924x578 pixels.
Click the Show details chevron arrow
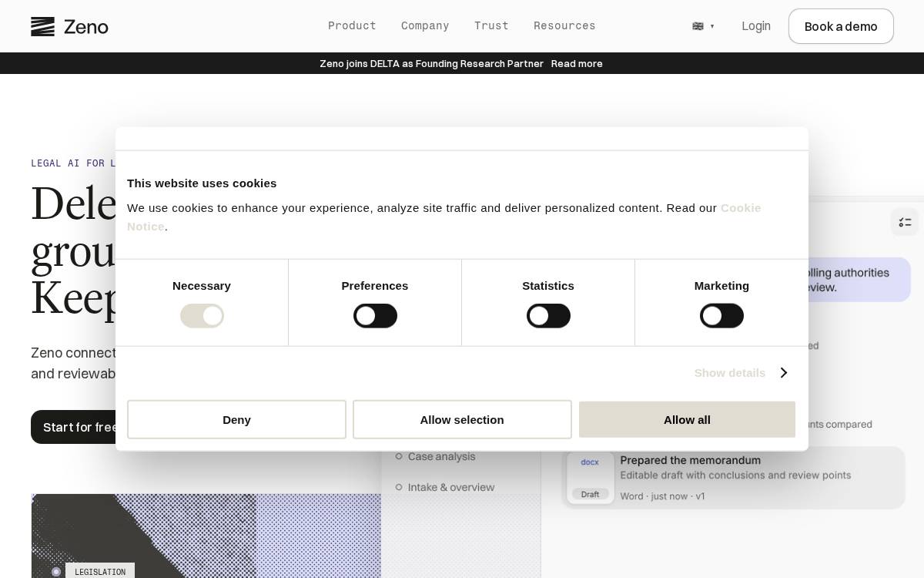[783, 373]
